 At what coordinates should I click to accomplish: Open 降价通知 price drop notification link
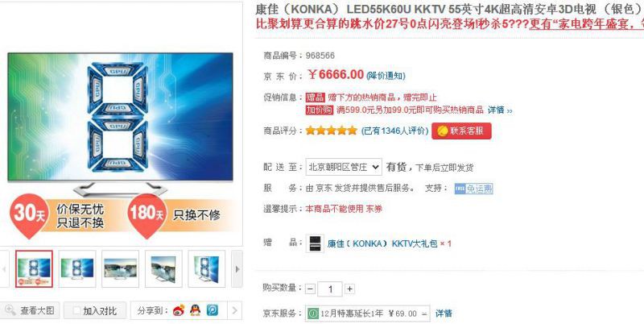(x=386, y=76)
